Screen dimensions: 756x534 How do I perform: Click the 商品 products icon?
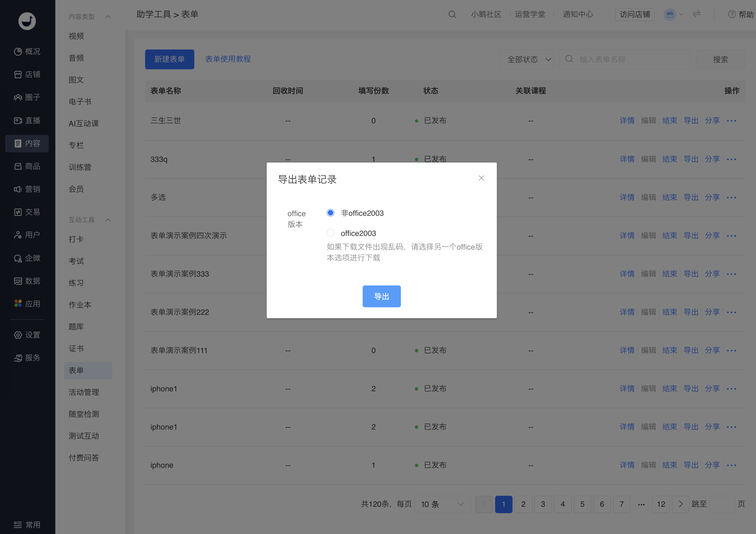tap(18, 166)
